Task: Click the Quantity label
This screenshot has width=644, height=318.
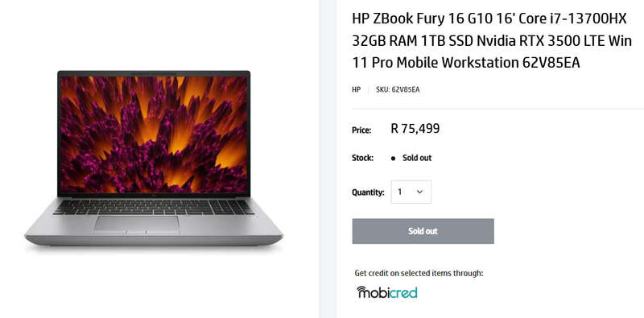Action: pyautogui.click(x=368, y=192)
